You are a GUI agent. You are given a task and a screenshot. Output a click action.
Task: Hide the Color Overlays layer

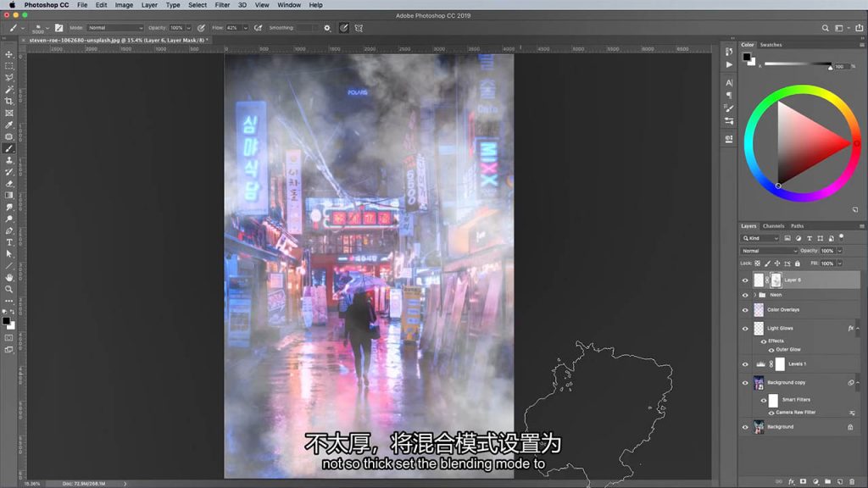[x=745, y=310]
